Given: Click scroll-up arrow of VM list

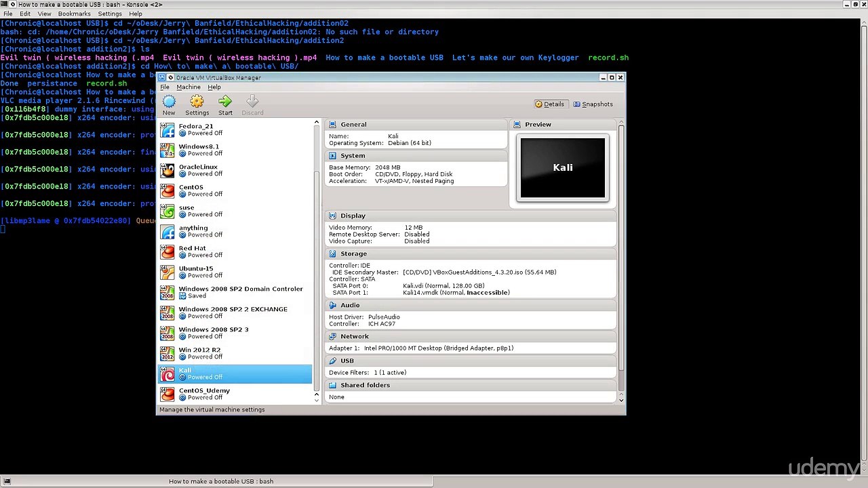Looking at the screenshot, I should tap(316, 123).
